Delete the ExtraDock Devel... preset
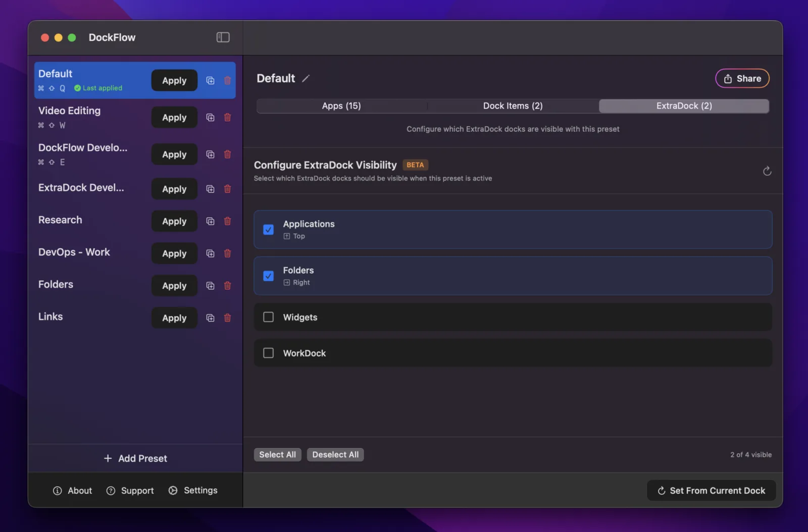Viewport: 808px width, 532px height. pyautogui.click(x=227, y=189)
